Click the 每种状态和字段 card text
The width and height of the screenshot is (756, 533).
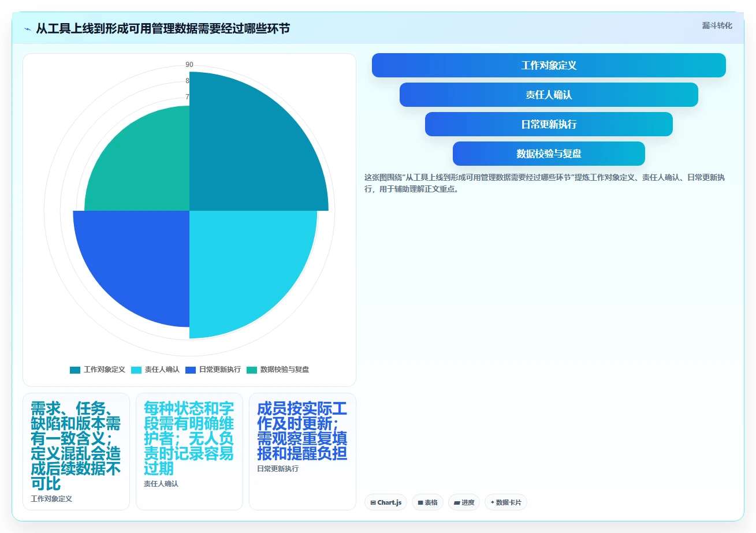(189, 438)
